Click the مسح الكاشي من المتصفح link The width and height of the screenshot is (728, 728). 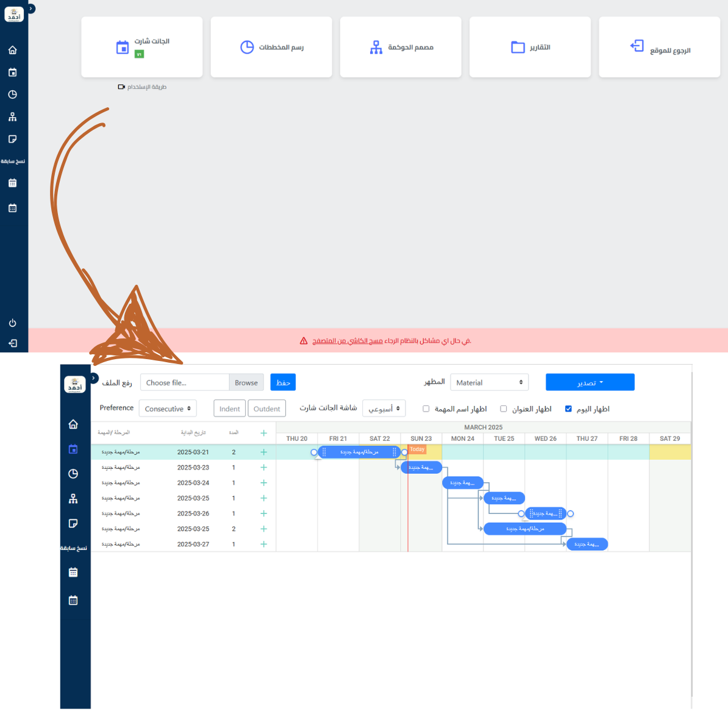tap(348, 341)
